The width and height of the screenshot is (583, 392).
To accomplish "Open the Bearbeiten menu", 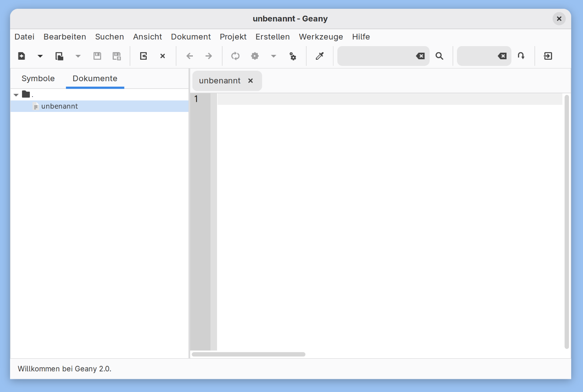I will (x=65, y=37).
